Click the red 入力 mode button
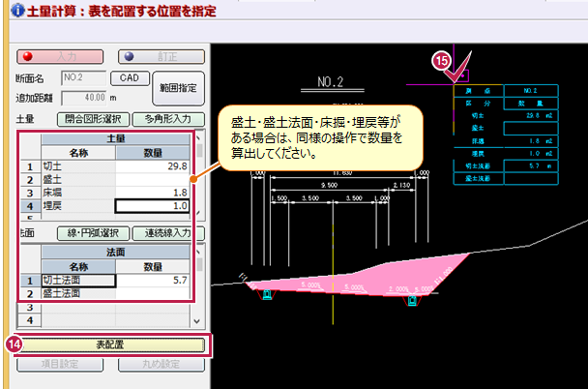 point(60,57)
